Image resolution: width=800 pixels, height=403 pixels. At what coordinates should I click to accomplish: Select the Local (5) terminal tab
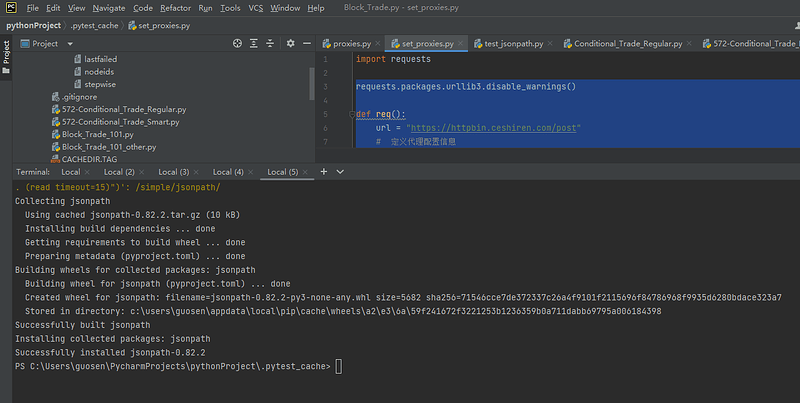click(283, 172)
